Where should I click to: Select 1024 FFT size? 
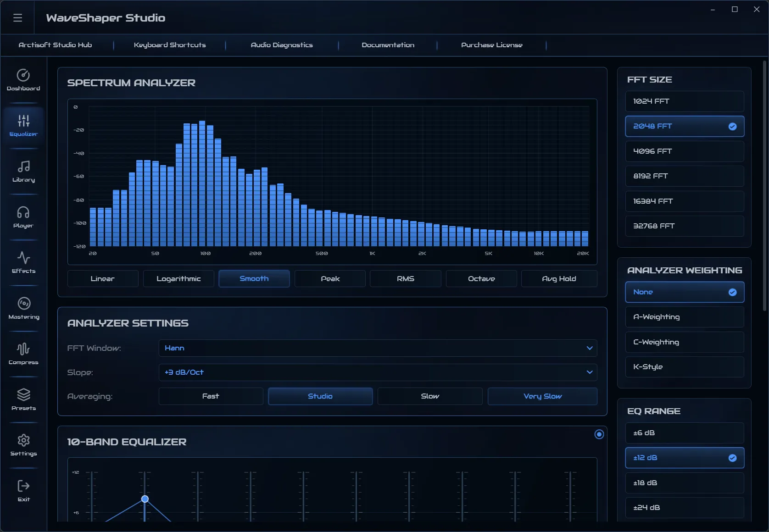685,101
